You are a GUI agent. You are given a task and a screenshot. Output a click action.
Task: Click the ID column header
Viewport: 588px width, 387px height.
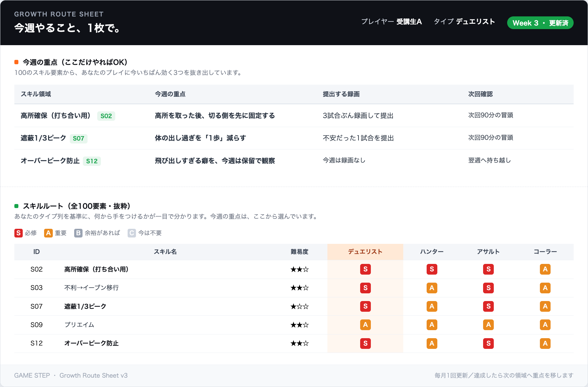(36, 252)
